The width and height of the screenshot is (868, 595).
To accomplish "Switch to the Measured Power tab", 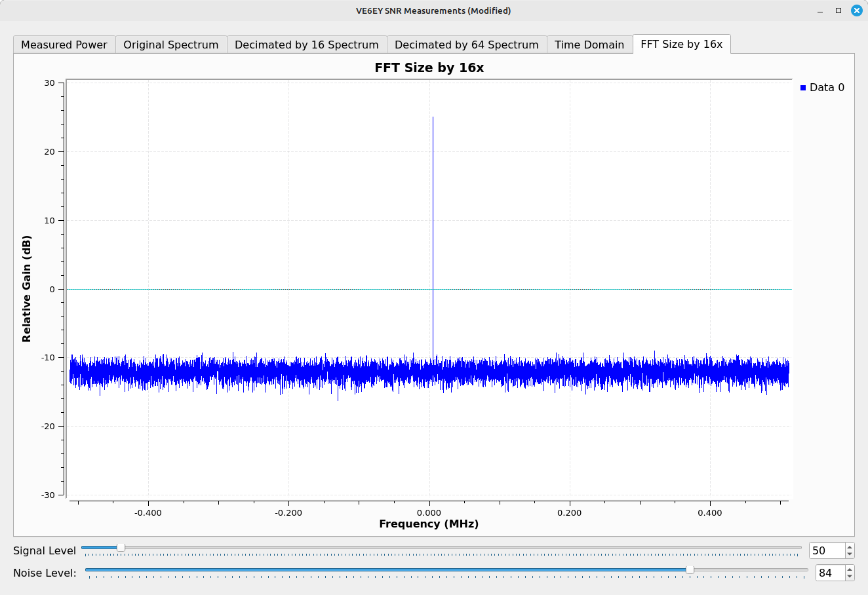I will [x=64, y=45].
